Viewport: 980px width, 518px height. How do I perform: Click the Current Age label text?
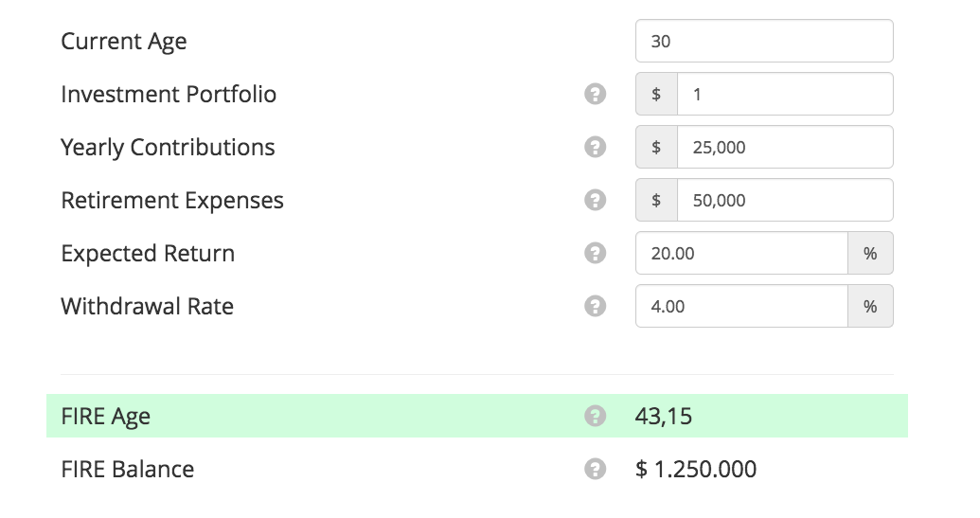click(x=124, y=41)
